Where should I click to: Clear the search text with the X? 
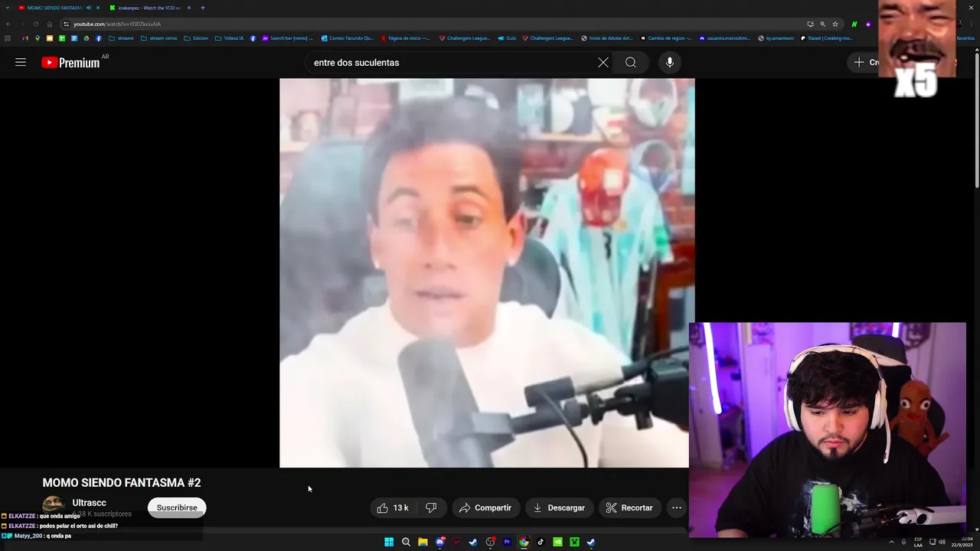(603, 62)
